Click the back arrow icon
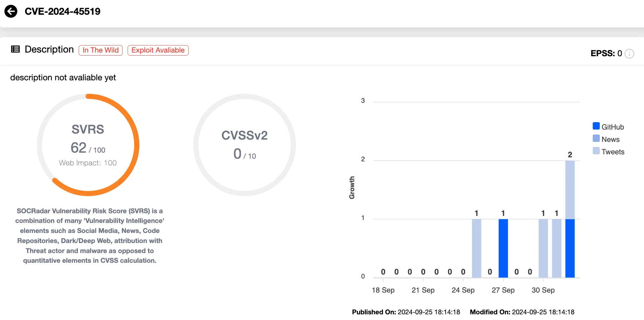Image resolution: width=644 pixels, height=320 pixels. 11,11
